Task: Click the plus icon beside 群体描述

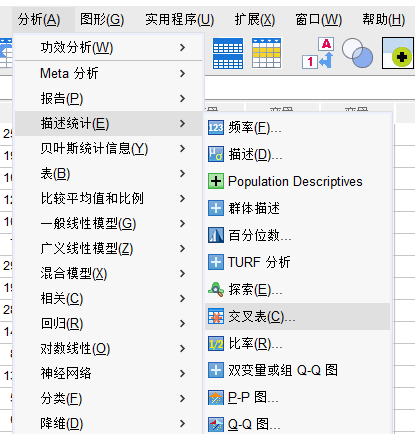Action: (216, 208)
